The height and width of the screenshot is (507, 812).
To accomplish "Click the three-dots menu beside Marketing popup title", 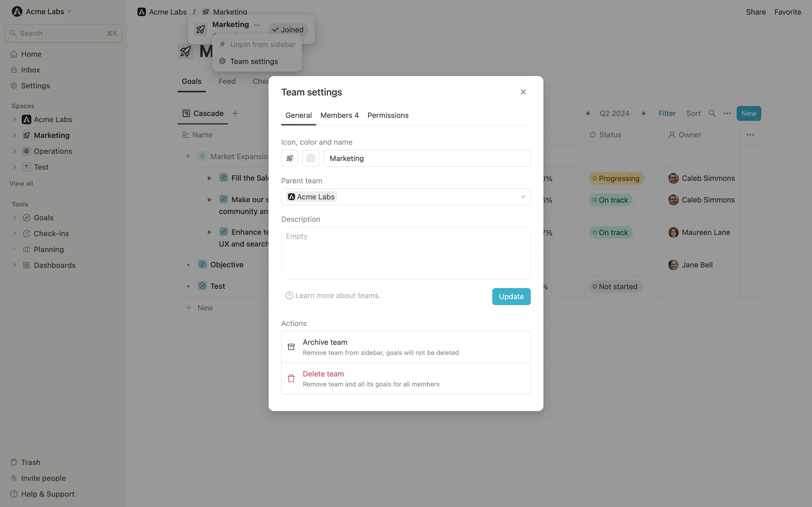I will [257, 25].
